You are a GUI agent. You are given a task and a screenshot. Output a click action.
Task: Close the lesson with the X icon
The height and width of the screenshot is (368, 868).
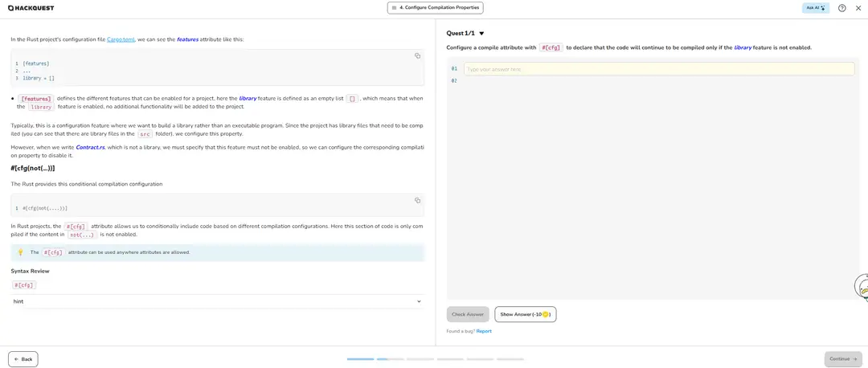858,8
